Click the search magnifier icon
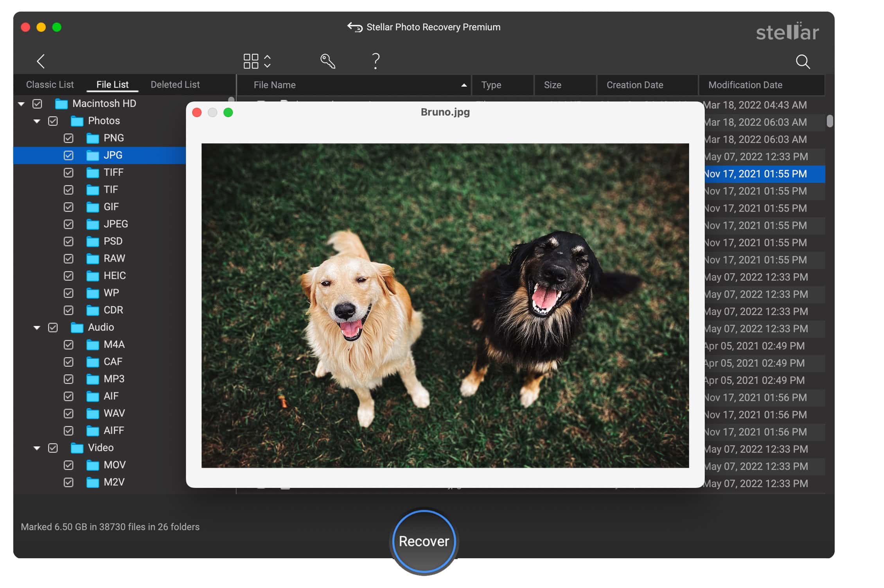The image size is (884, 588). point(803,61)
